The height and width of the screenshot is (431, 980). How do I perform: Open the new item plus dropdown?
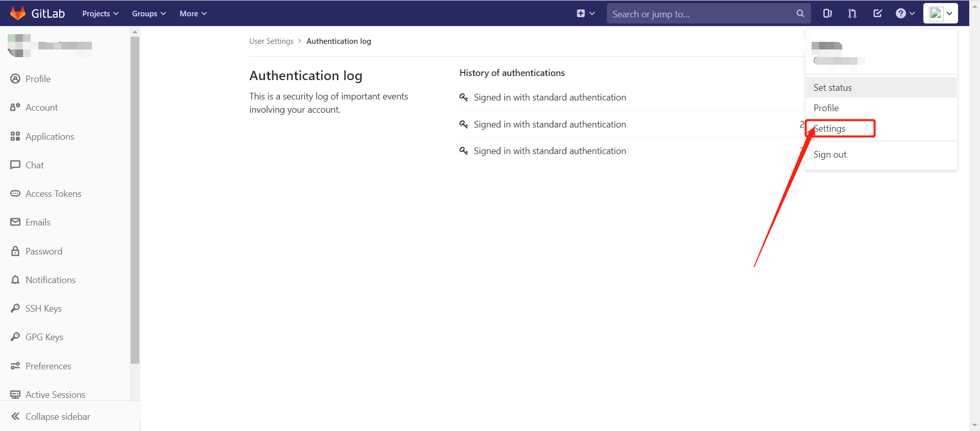click(x=585, y=14)
